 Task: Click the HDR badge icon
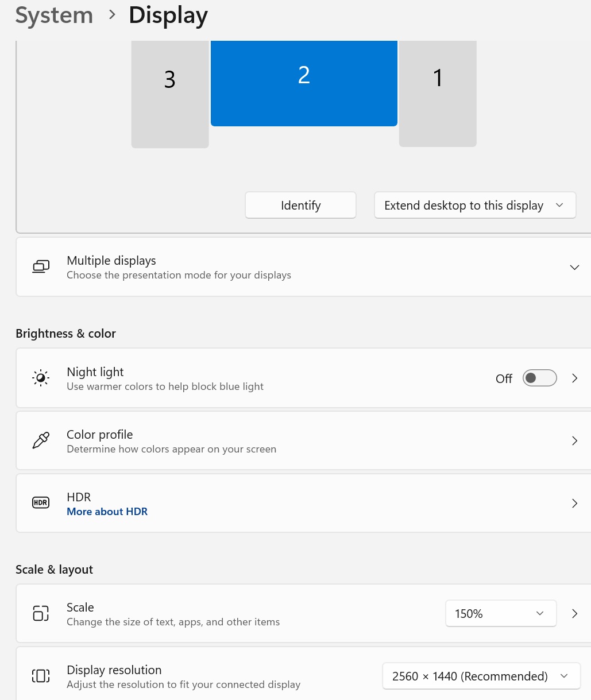pos(41,503)
